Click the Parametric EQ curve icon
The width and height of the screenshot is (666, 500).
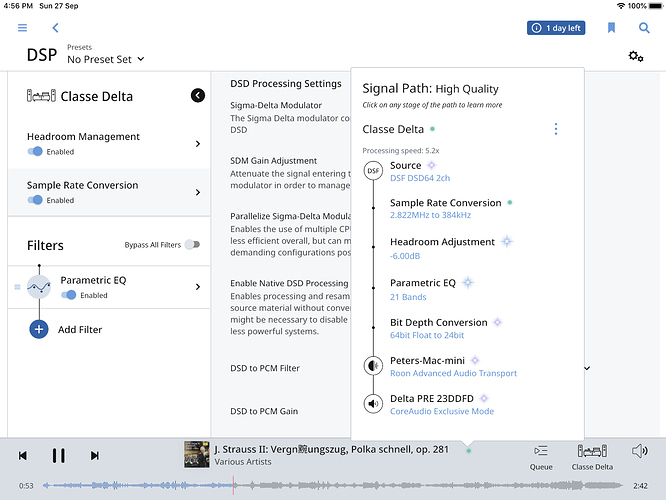pyautogui.click(x=39, y=287)
